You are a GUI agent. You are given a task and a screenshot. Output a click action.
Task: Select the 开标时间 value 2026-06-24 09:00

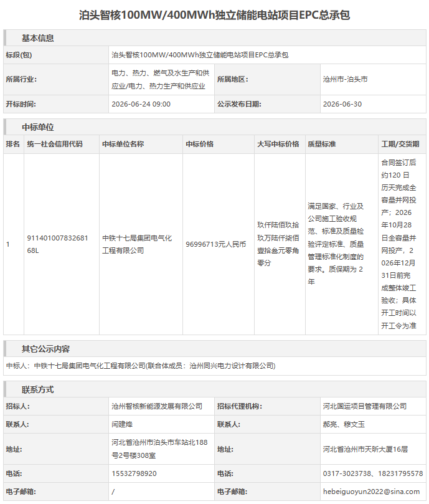141,104
